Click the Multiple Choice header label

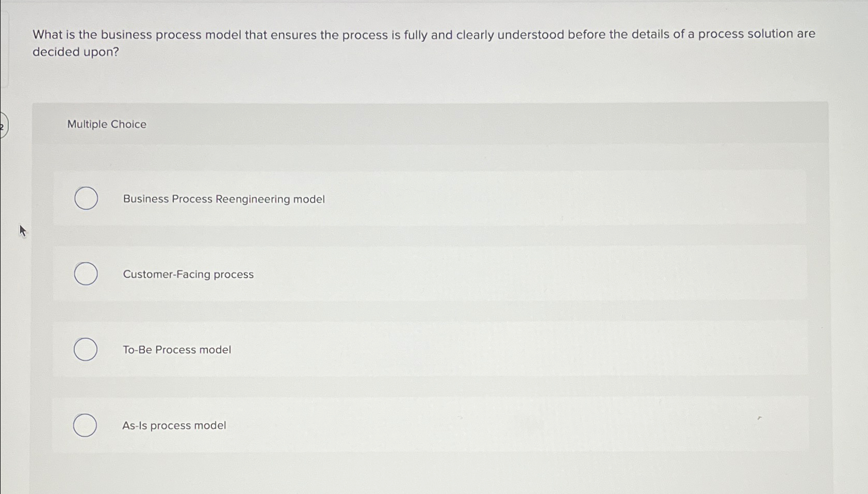106,124
